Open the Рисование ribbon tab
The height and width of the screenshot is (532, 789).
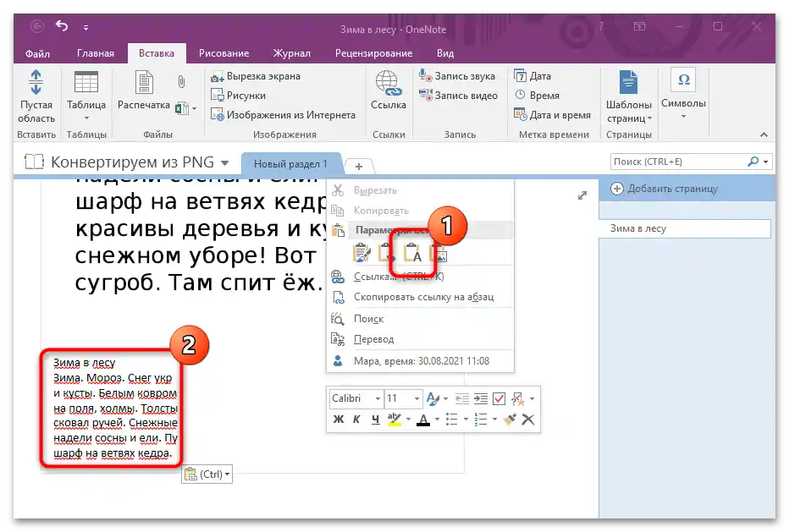click(224, 53)
